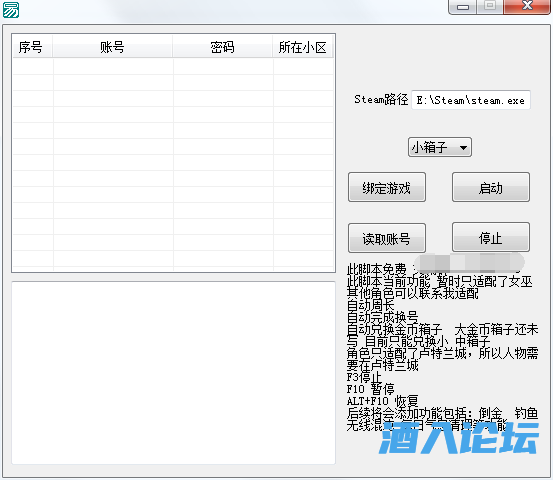Select the first empty row in account list
The image size is (553, 480).
[x=173, y=66]
